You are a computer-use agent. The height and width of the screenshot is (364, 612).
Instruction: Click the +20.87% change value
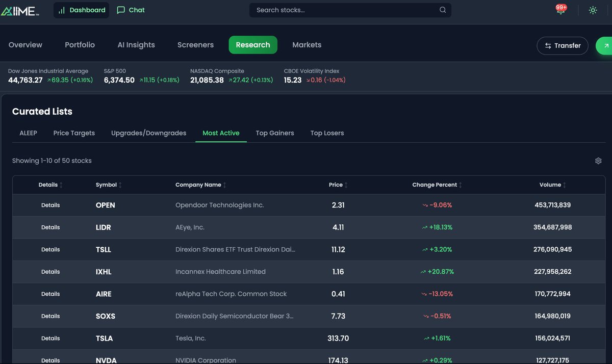[x=441, y=272]
